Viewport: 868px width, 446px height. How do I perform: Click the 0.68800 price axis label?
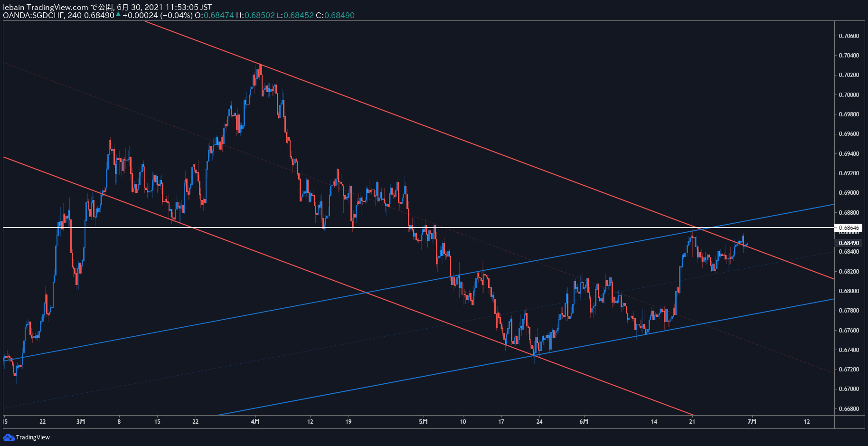(x=849, y=213)
